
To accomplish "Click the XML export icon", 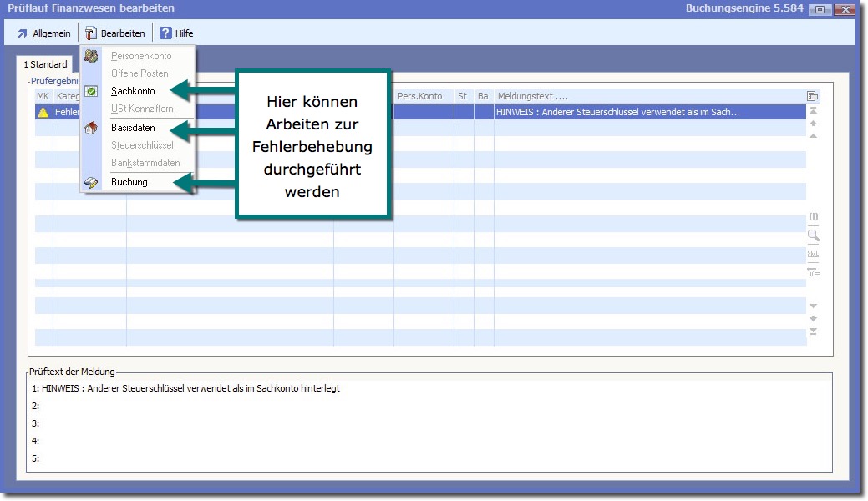I will click(813, 254).
